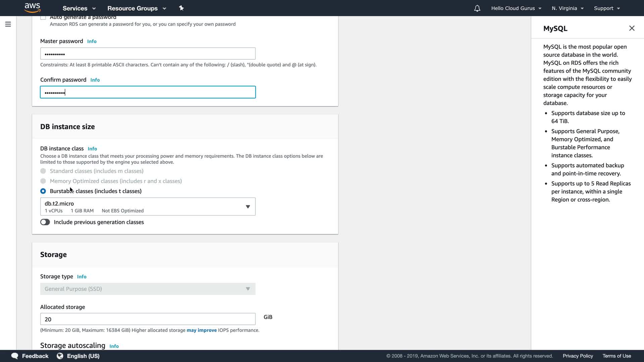The image size is (644, 362).
Task: Open the hamburger side navigation menu
Action: (8, 24)
